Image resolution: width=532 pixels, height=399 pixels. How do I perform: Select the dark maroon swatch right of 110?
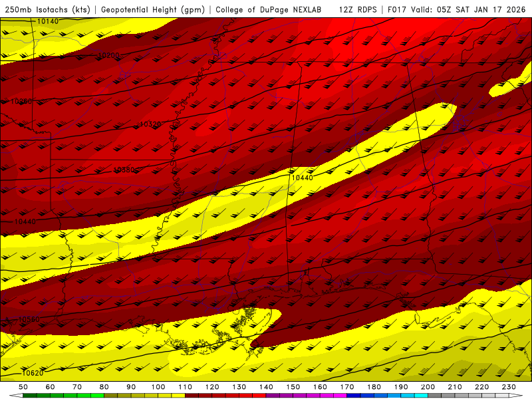tap(192, 396)
